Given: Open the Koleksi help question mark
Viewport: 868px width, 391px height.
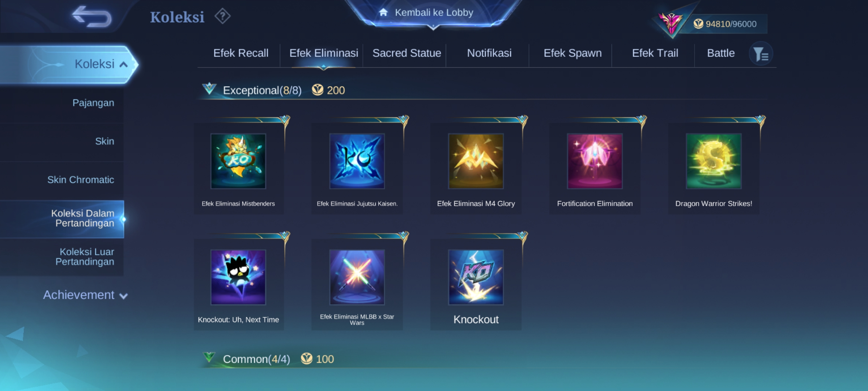Looking at the screenshot, I should (222, 16).
